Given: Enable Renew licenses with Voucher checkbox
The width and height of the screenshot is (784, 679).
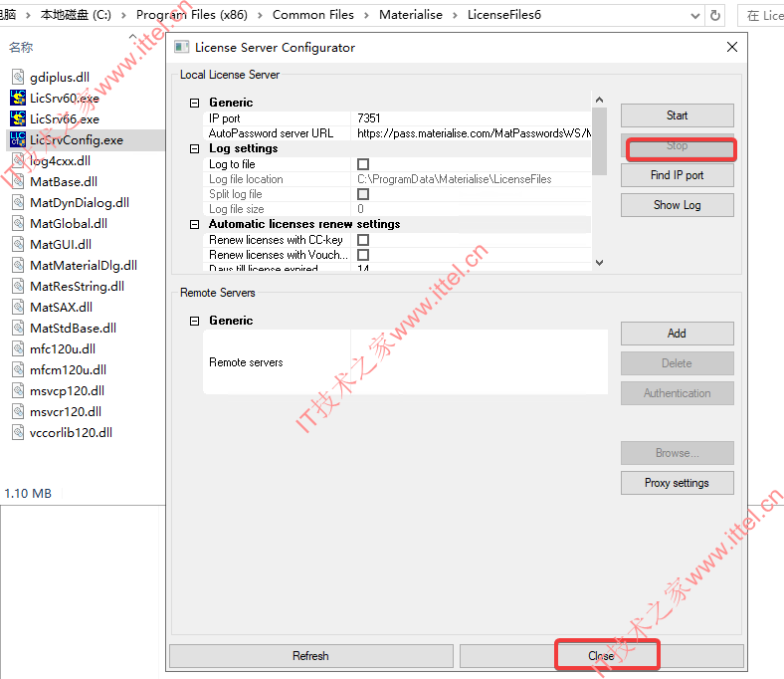Looking at the screenshot, I should (x=363, y=255).
